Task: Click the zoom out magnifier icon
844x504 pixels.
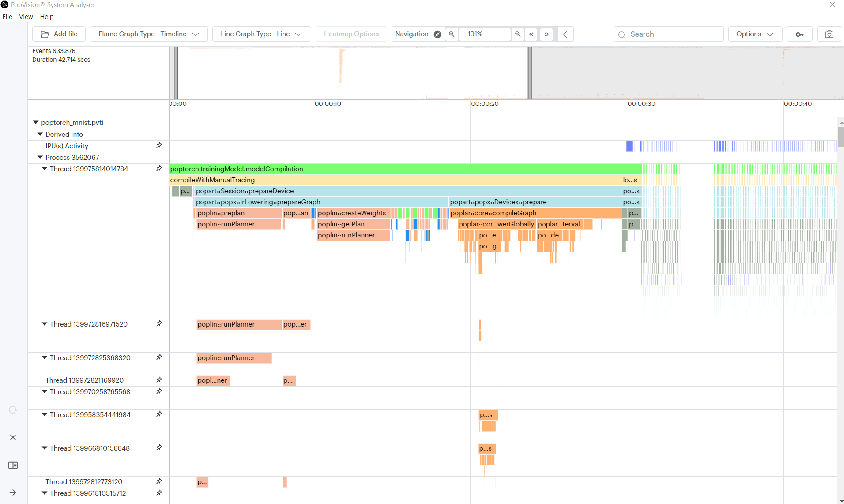Action: [452, 34]
